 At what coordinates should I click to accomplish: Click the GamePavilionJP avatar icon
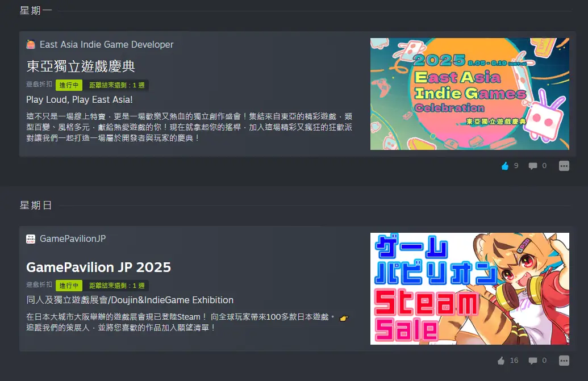click(x=31, y=238)
